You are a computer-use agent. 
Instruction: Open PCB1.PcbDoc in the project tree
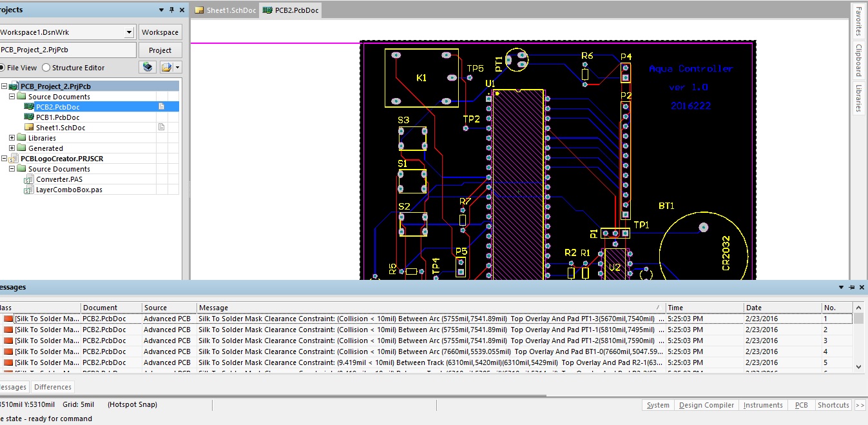57,117
